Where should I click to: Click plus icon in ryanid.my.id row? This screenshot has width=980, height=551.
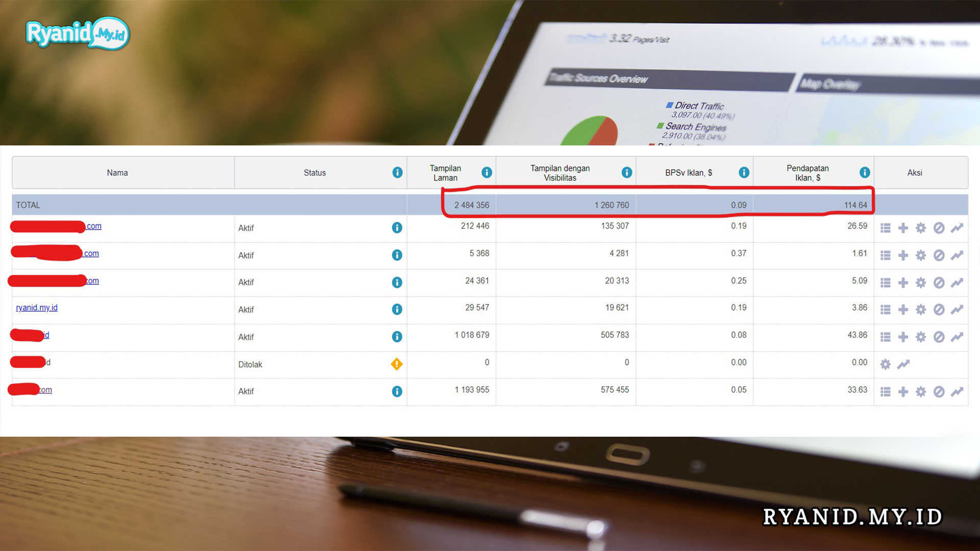tap(903, 310)
